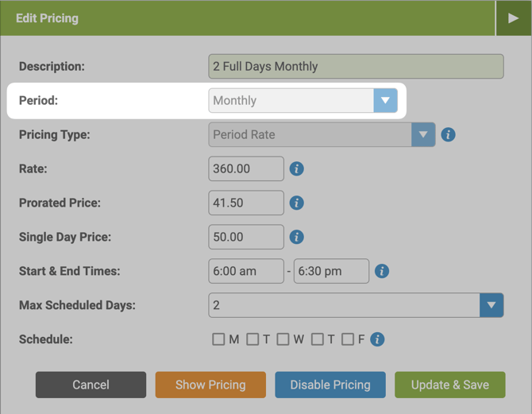The width and height of the screenshot is (532, 414).
Task: Open the Pricing Type dropdown showing Period Rate
Action: (322, 135)
